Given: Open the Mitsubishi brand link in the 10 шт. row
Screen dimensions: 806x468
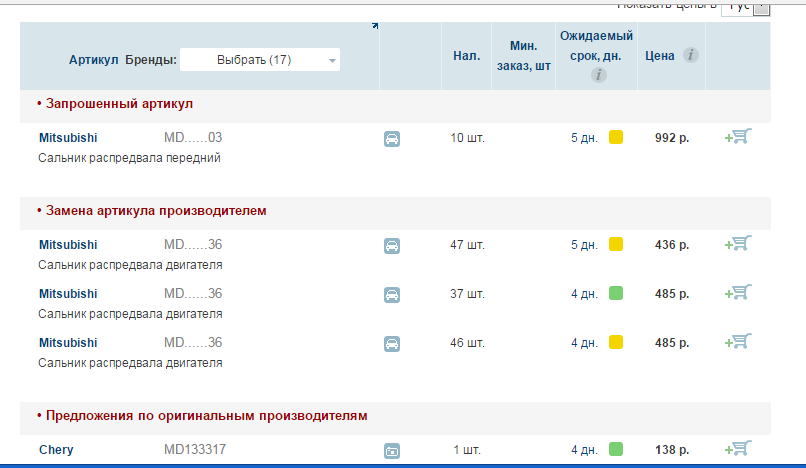Looking at the screenshot, I should pos(68,138).
